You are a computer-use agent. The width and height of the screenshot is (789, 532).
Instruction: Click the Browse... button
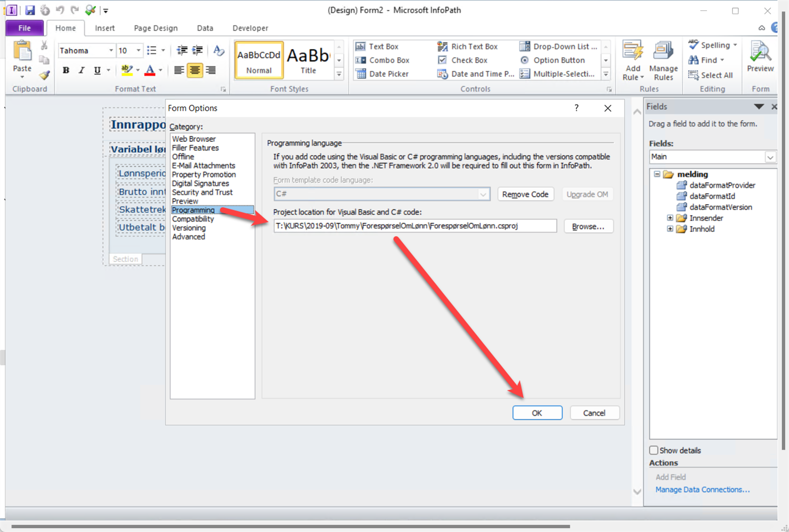click(x=588, y=226)
